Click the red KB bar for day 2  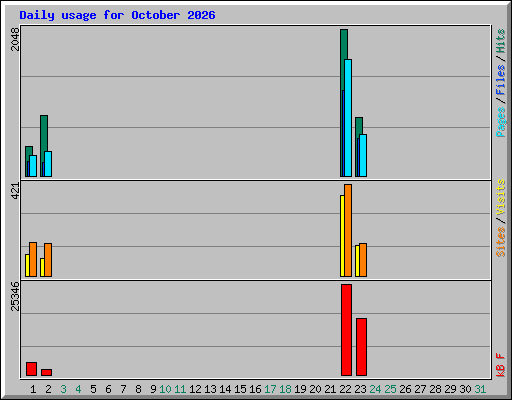click(46, 372)
